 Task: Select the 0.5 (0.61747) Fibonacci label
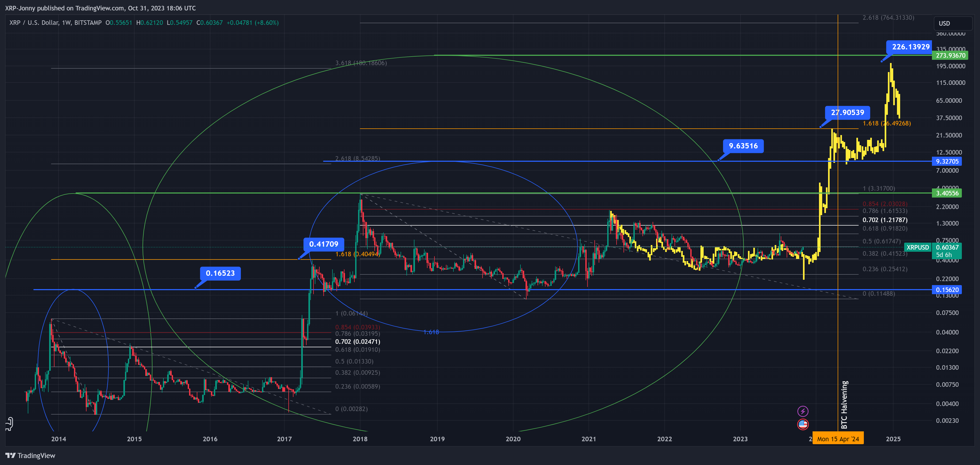[881, 241]
